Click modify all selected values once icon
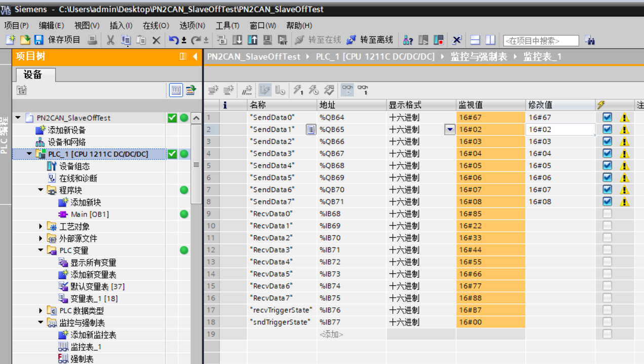 [299, 90]
